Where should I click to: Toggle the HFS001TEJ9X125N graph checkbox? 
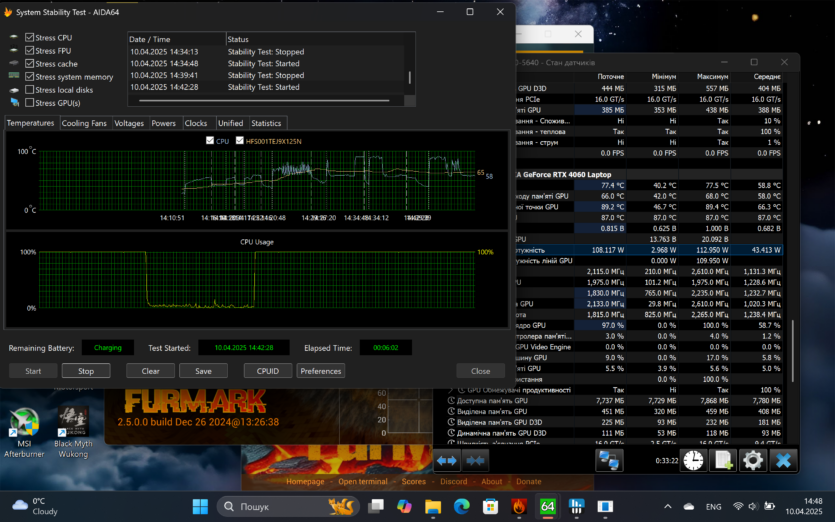pyautogui.click(x=240, y=141)
